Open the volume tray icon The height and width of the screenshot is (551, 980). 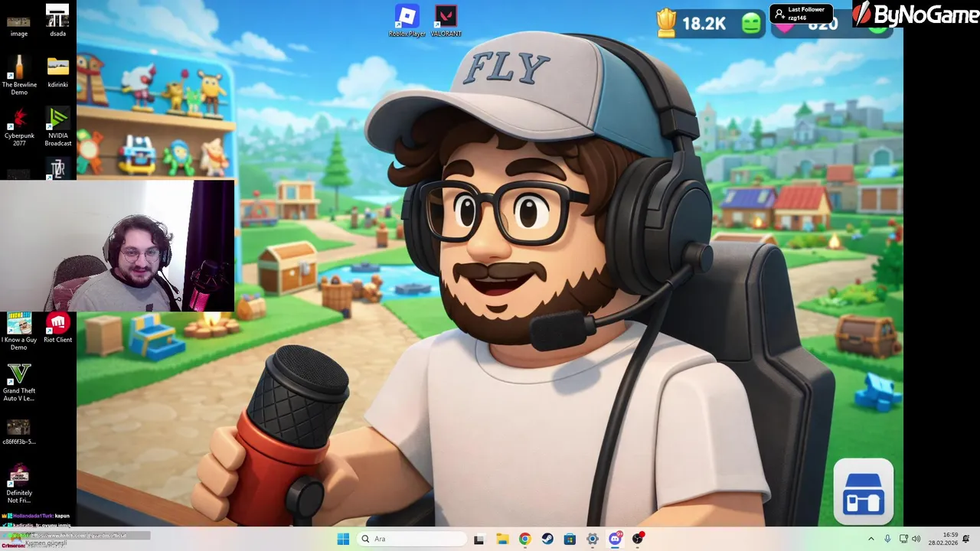click(916, 539)
